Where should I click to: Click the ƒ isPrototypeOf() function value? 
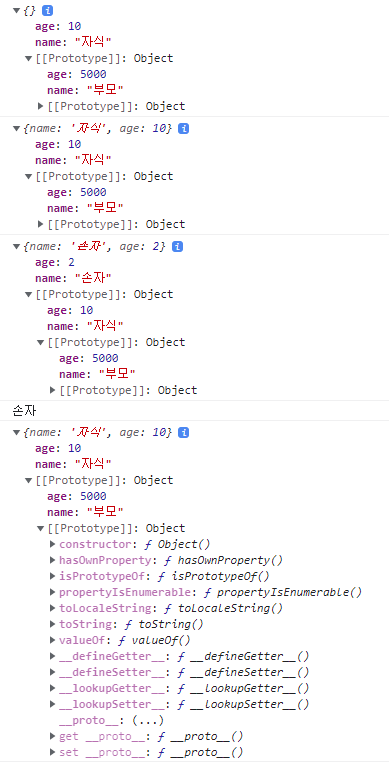(214, 576)
